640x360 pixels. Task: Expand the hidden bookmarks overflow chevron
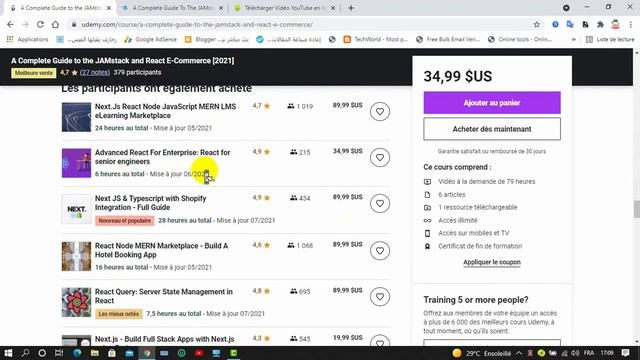[x=574, y=39]
